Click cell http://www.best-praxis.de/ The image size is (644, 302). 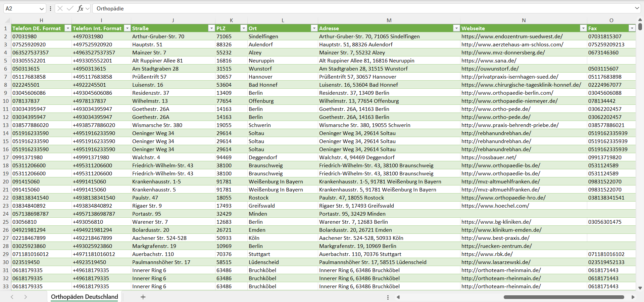[x=524, y=238]
